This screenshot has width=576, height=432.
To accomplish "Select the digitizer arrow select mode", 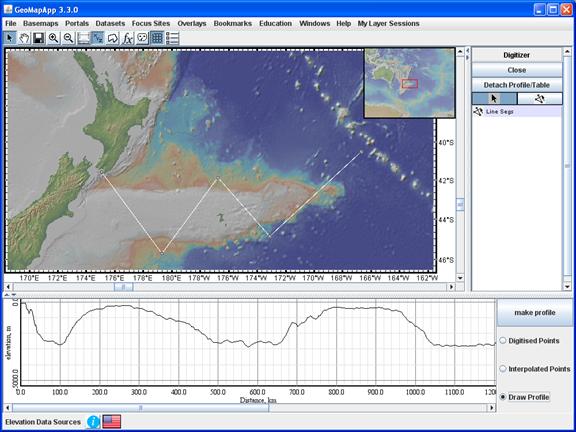I will [494, 98].
